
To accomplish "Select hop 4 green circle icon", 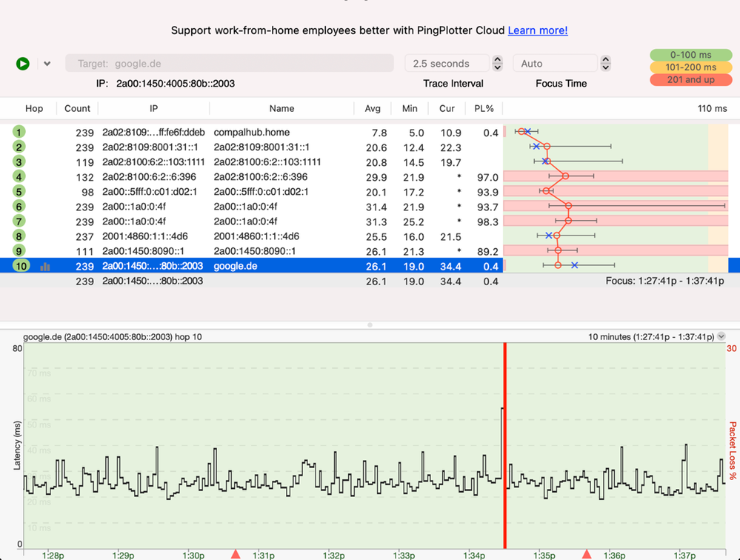I will tap(19, 177).
